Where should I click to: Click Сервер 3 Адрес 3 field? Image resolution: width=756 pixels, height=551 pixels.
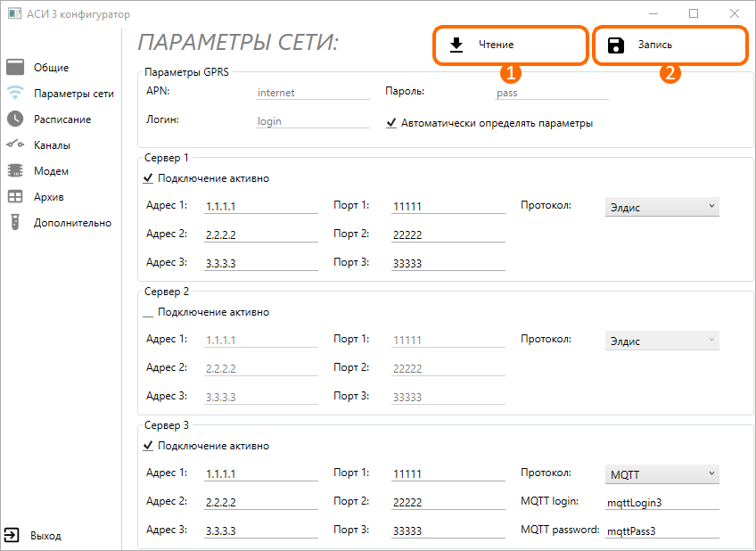tap(261, 530)
